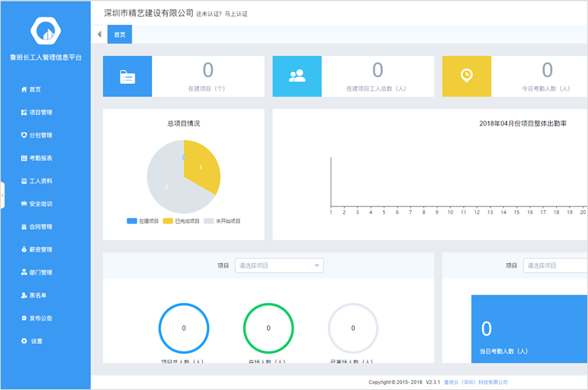Open 薪资管理 salary management
588x390 pixels.
point(40,249)
